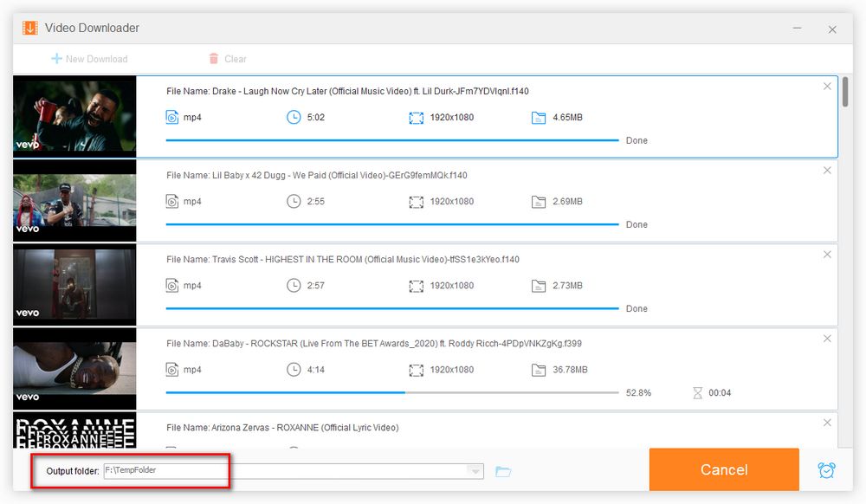Remove the Travis Scott HIGHEST IN THE ROOM item

[x=827, y=255]
